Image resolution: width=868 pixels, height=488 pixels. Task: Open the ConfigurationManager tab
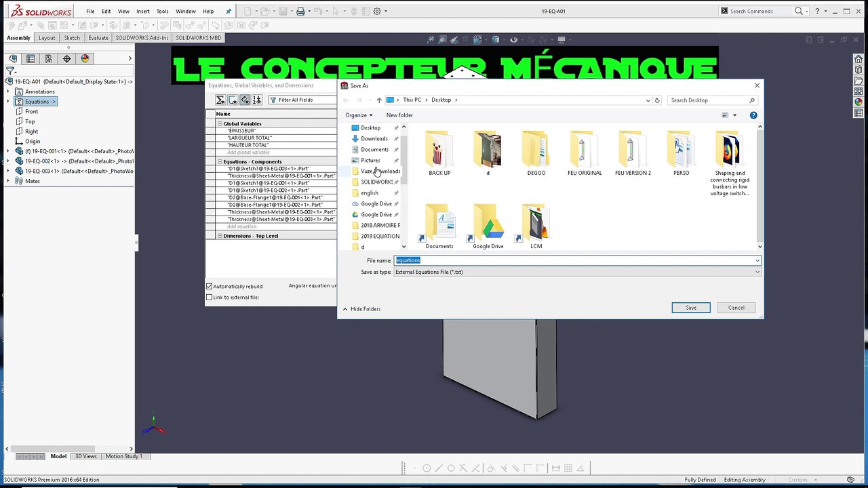click(49, 59)
